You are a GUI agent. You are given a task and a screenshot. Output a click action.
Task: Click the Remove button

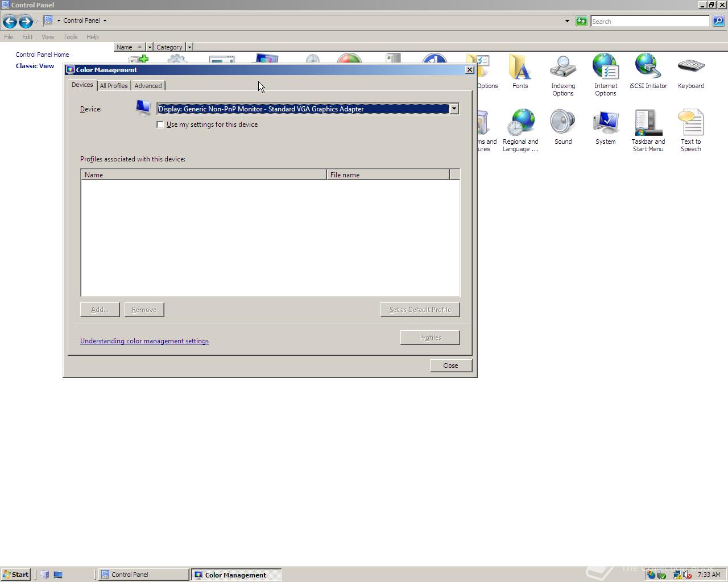click(144, 310)
